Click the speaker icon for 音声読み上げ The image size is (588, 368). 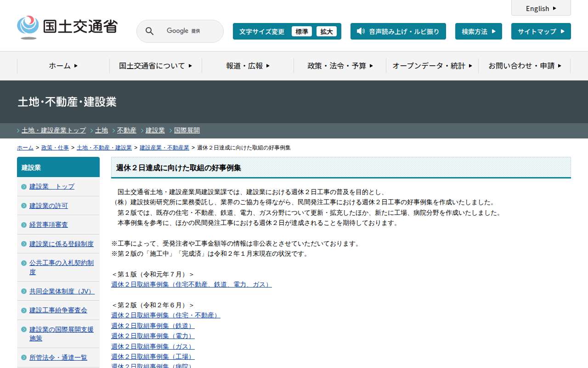(361, 31)
